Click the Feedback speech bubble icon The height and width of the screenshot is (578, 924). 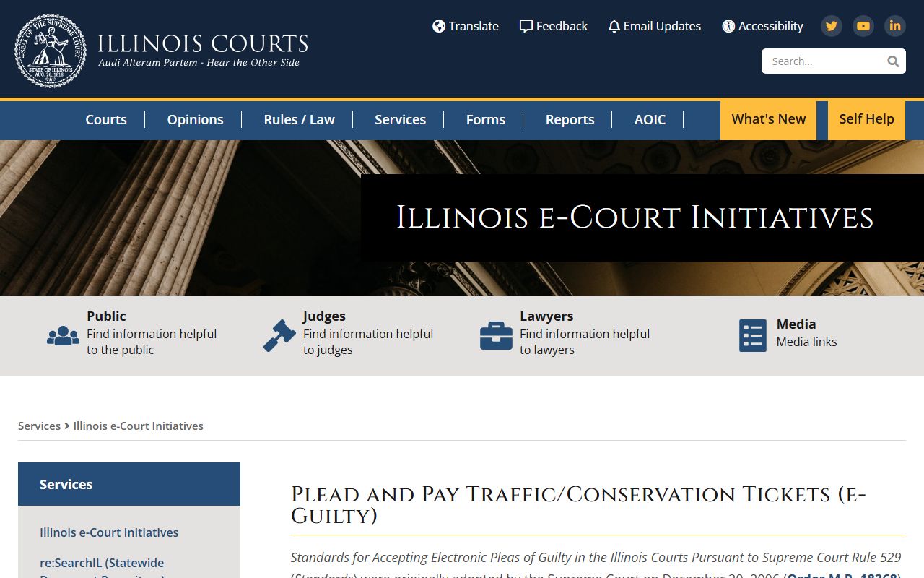(526, 26)
